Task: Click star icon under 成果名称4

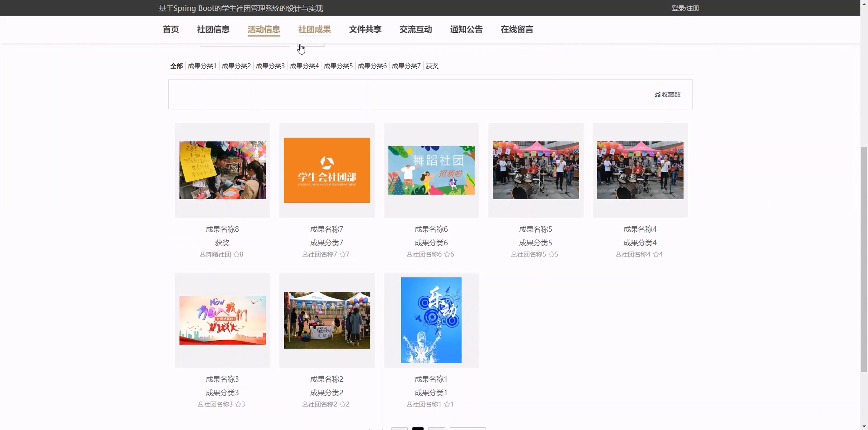Action: (656, 254)
